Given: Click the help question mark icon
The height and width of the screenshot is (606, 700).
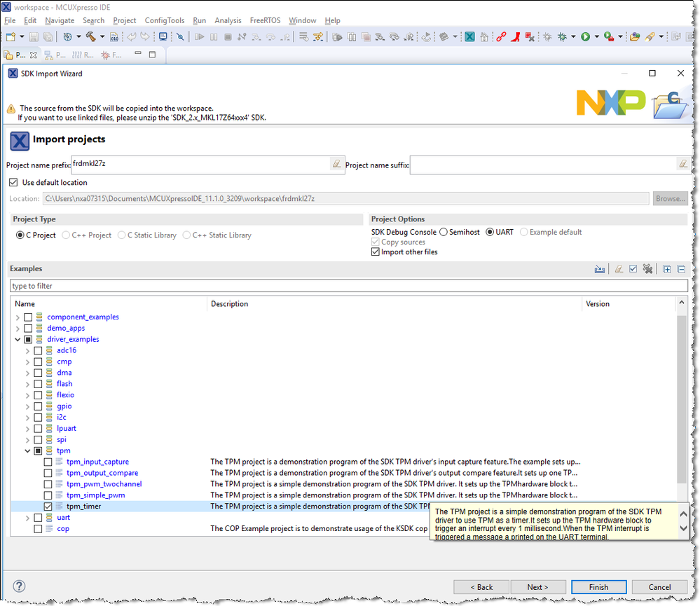Looking at the screenshot, I should (x=19, y=586).
